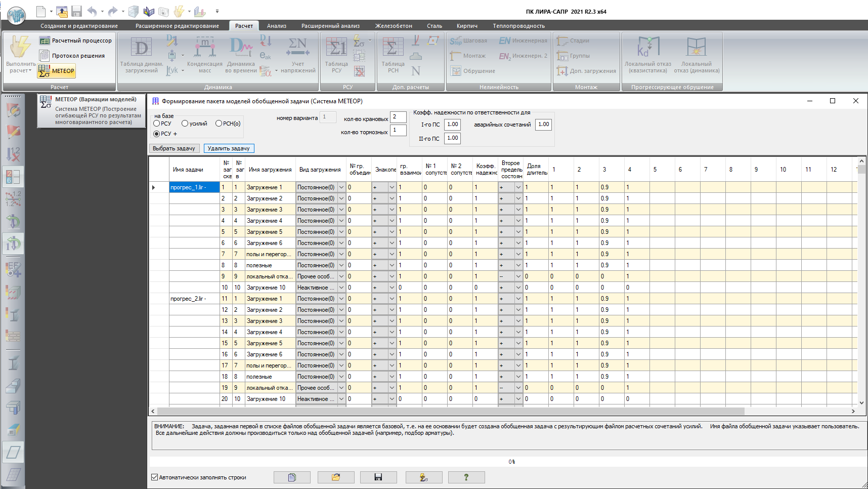Select the Таблица РСУ tool
The width and height of the screenshot is (868, 489).
point(338,55)
